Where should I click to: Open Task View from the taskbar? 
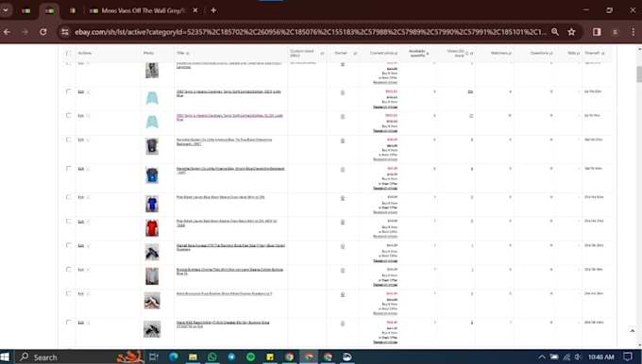154,356
